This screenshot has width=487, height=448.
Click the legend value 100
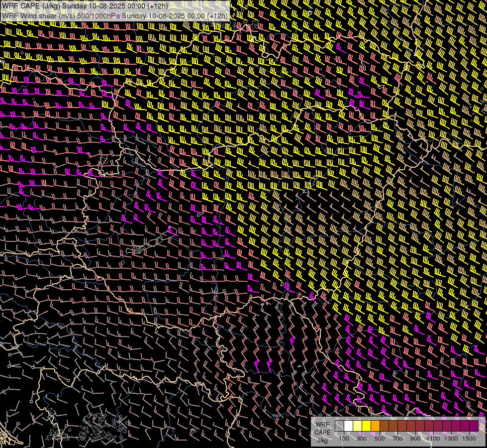(x=344, y=439)
